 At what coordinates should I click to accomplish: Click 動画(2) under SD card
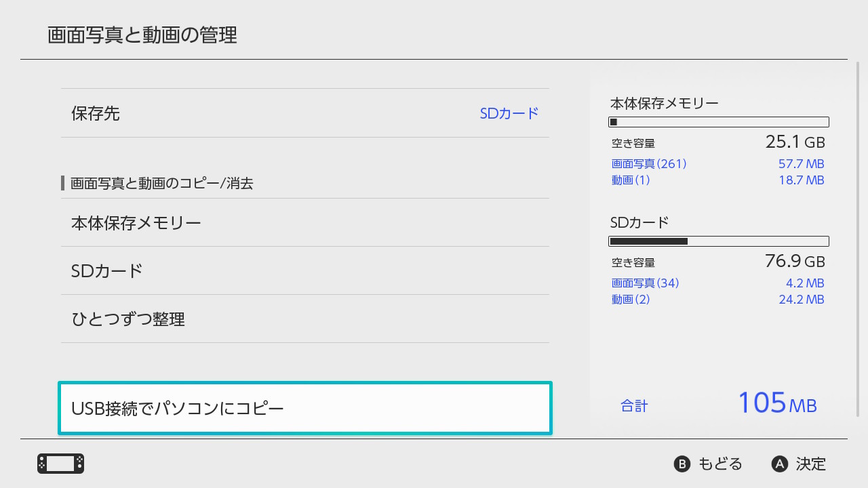pyautogui.click(x=631, y=299)
